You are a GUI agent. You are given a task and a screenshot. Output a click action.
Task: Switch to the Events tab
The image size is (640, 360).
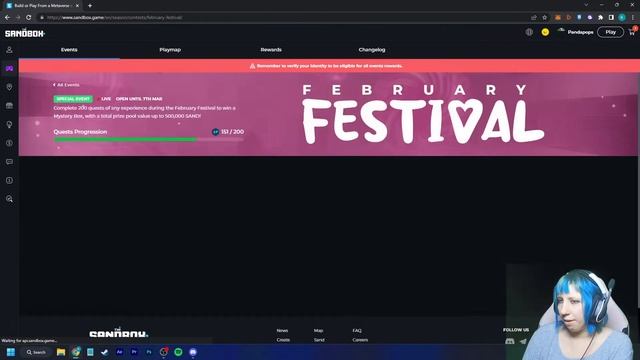pyautogui.click(x=69, y=50)
